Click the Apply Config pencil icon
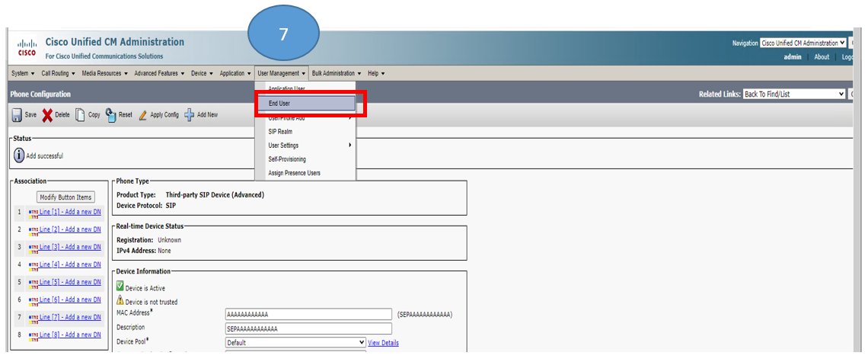 143,114
